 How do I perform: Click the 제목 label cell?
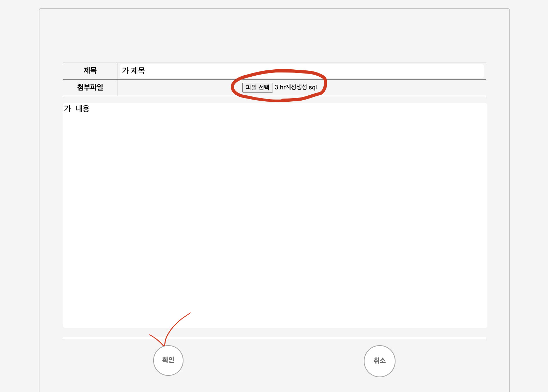(x=90, y=71)
